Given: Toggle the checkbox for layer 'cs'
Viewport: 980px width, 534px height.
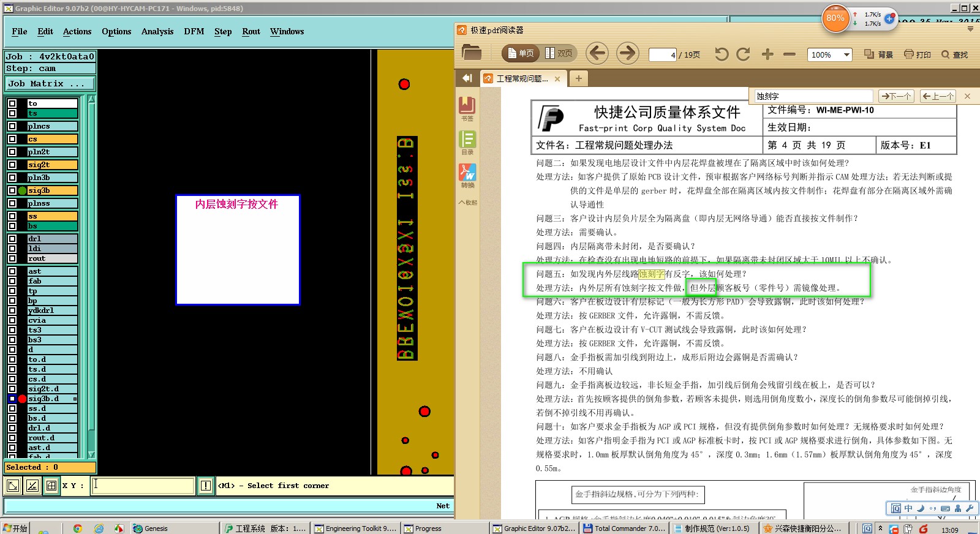Looking at the screenshot, I should coord(12,139).
